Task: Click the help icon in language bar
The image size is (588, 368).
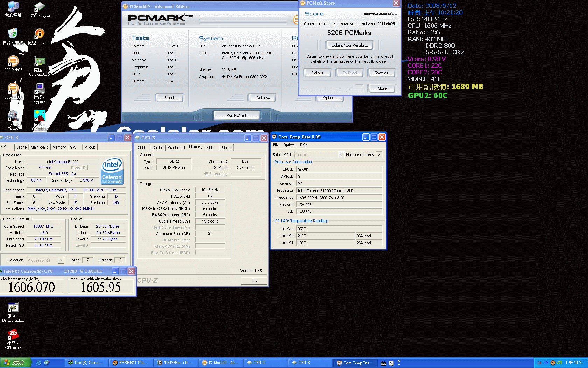Action: tap(391, 363)
